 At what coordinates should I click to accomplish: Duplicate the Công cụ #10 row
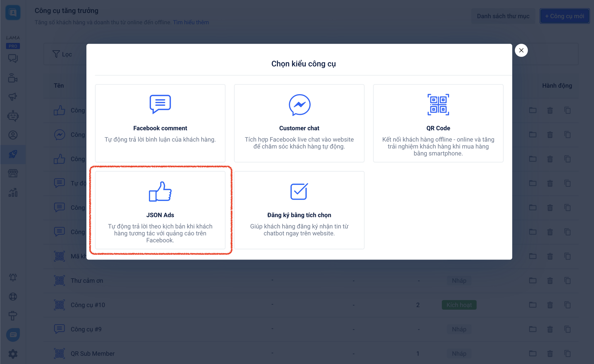568,305
